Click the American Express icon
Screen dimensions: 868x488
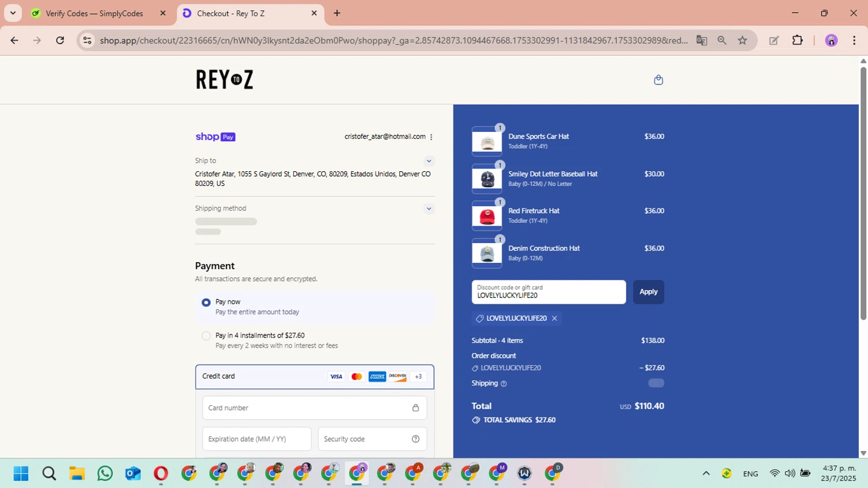coord(377,377)
